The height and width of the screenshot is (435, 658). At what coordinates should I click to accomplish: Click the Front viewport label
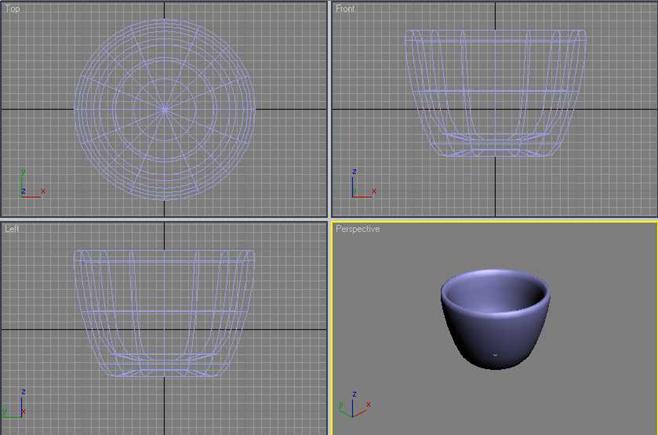(x=345, y=9)
